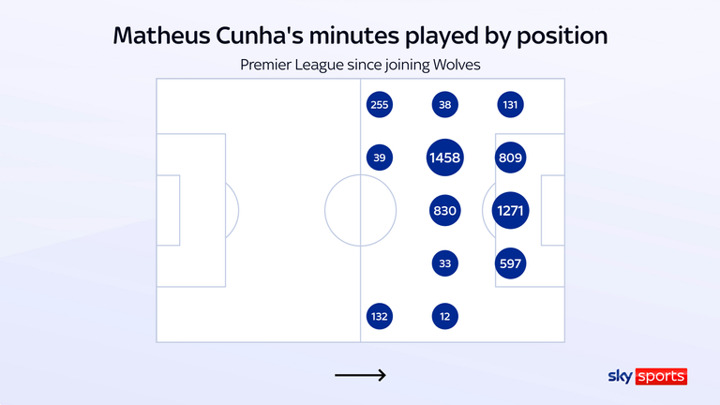Click the 33 minutes circle

pyautogui.click(x=445, y=263)
